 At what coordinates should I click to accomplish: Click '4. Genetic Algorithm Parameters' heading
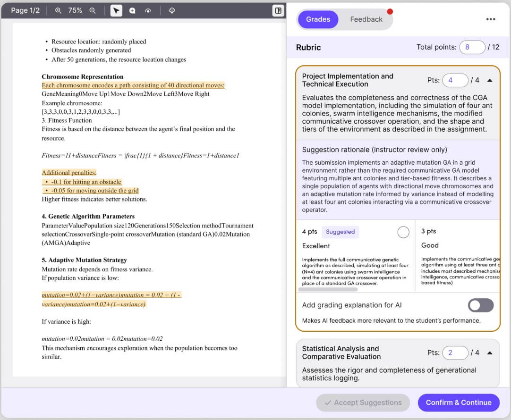(88, 217)
